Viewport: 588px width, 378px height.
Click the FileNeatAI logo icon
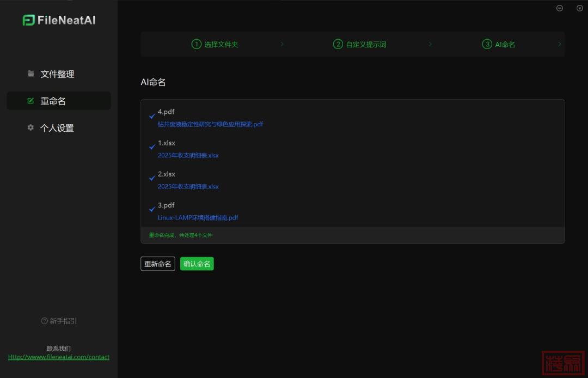click(28, 20)
